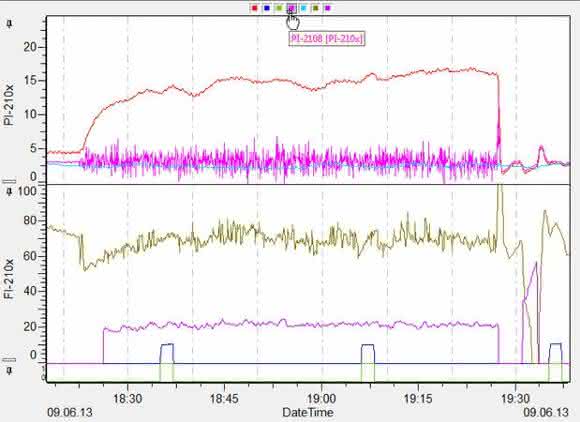The image size is (580, 422).
Task: Click the 15 tick on the PI-210x axis
Action: coord(30,81)
